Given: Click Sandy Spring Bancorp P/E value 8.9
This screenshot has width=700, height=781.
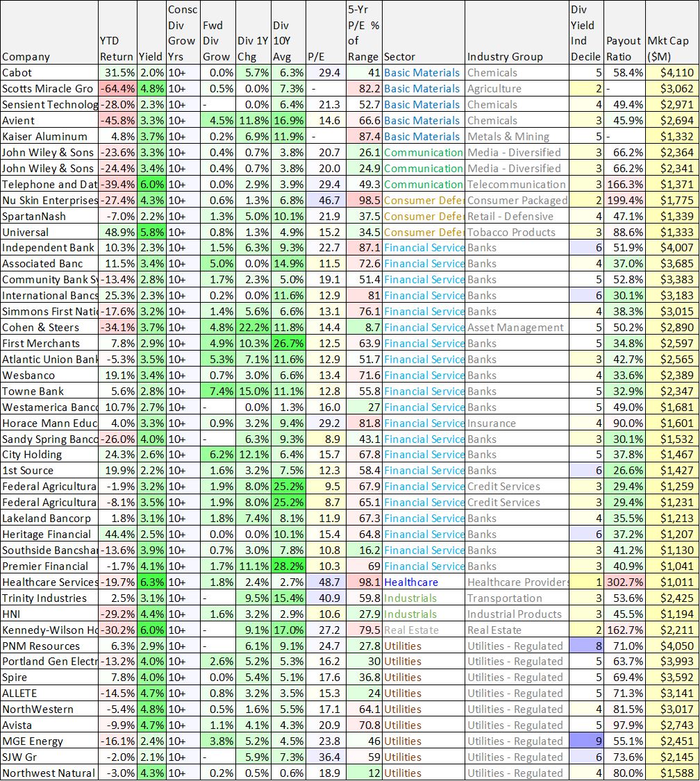Looking at the screenshot, I should click(326, 439).
